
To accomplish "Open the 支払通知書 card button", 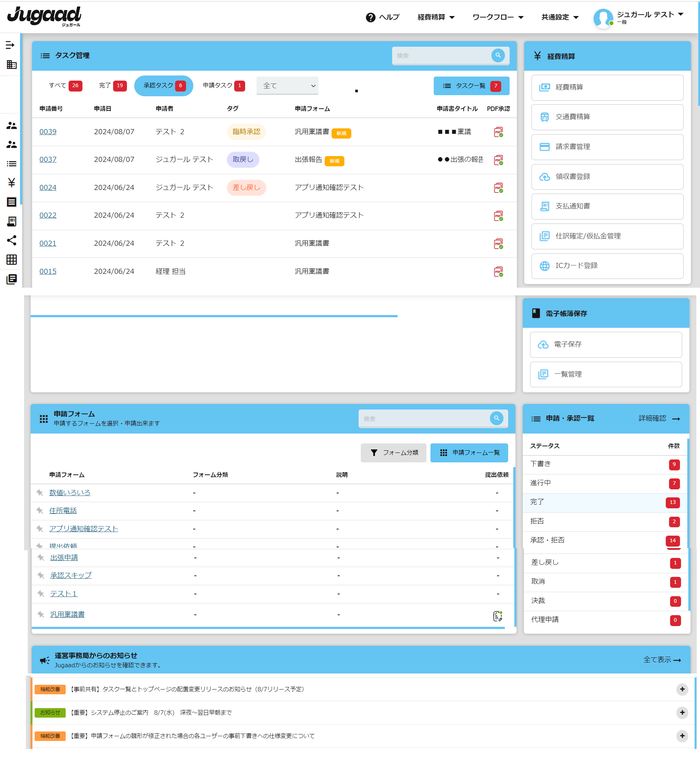I will coord(607,207).
